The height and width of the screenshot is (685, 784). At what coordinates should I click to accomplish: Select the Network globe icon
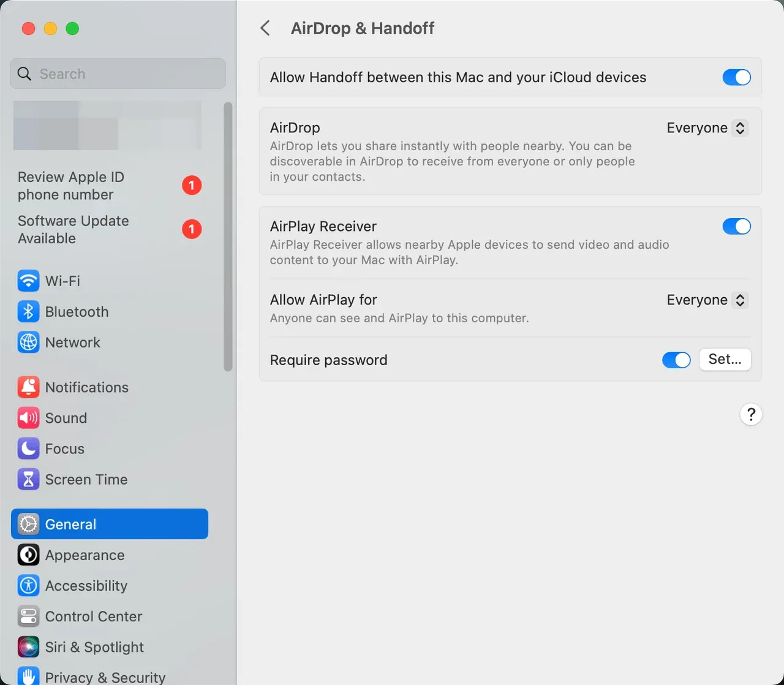pos(28,342)
